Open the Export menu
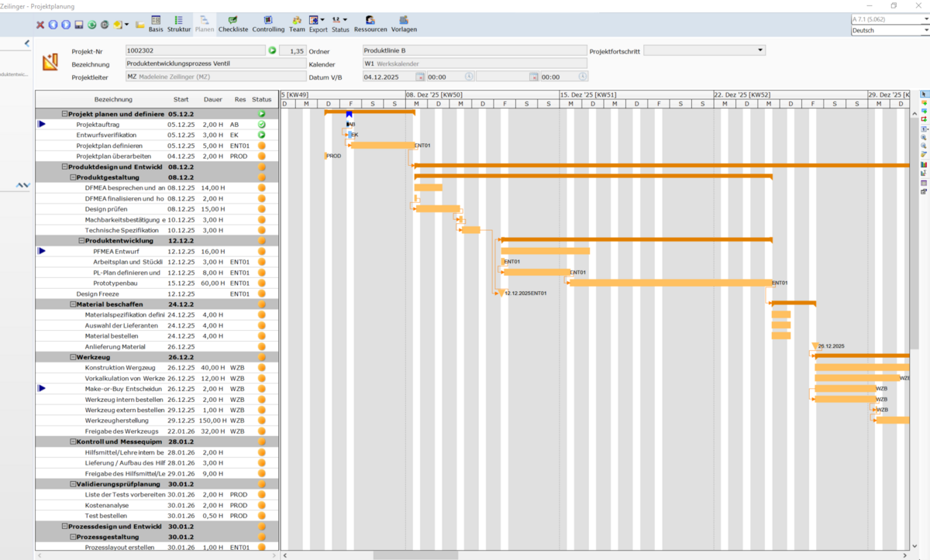This screenshot has width=930, height=560. click(318, 24)
